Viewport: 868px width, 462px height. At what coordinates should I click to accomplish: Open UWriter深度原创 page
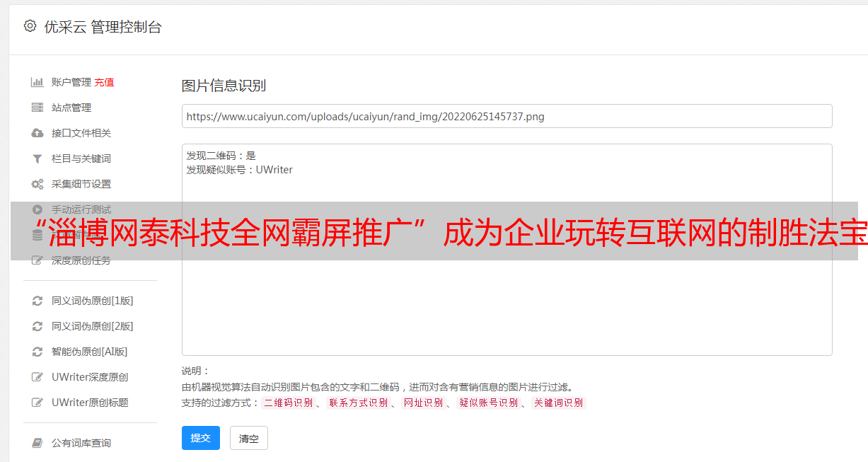(x=90, y=377)
